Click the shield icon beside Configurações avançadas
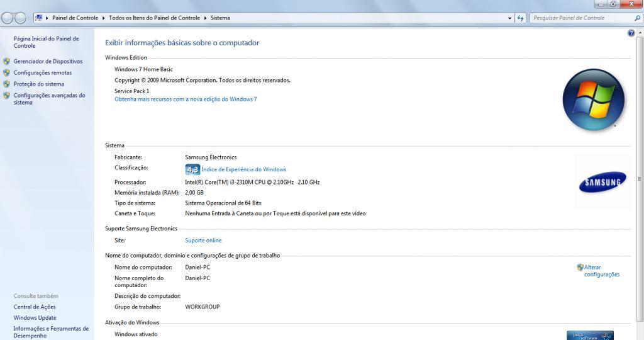The image size is (644, 340). click(x=6, y=95)
